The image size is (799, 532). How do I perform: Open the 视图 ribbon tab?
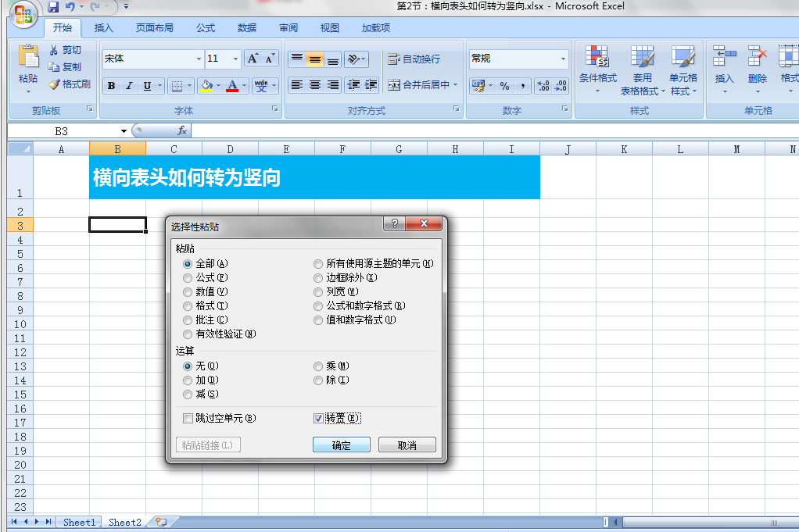click(330, 28)
